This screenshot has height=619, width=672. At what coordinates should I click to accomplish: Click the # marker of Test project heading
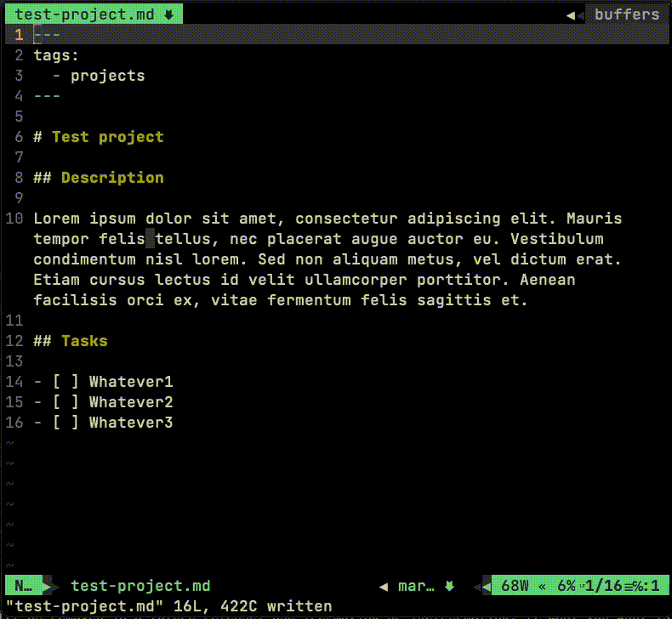click(x=37, y=137)
